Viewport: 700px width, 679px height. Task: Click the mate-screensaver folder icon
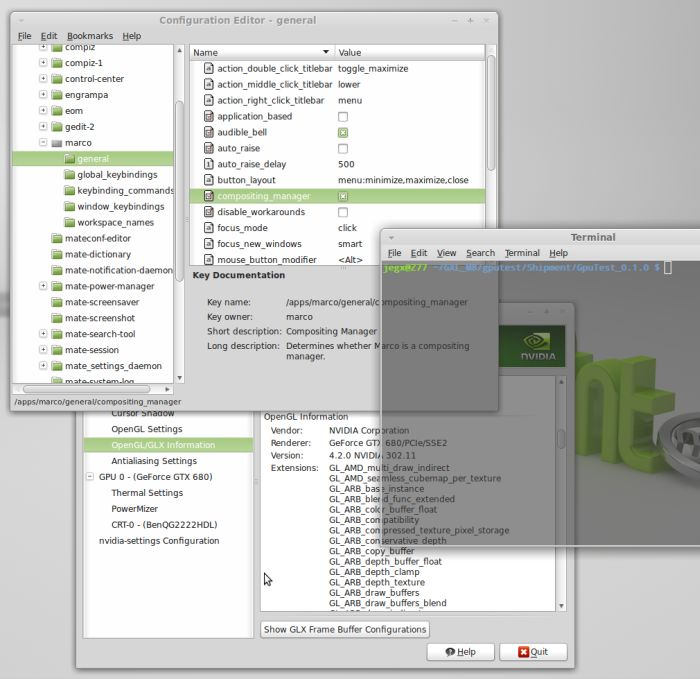pos(57,302)
